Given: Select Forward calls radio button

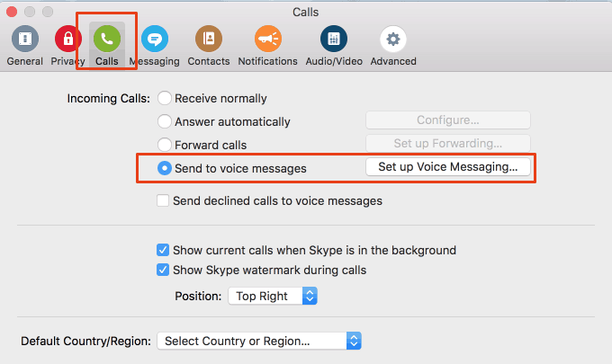Looking at the screenshot, I should pos(165,145).
